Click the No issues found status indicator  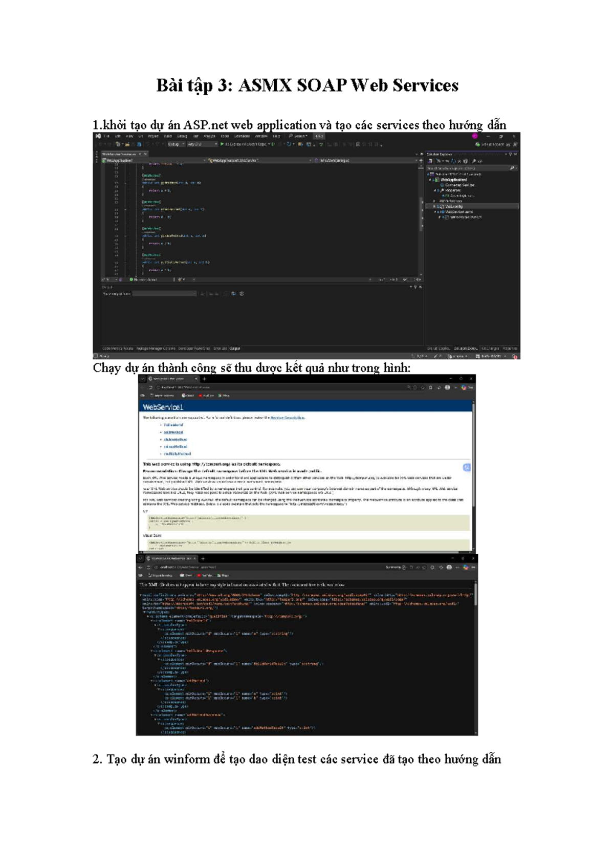coord(143,279)
